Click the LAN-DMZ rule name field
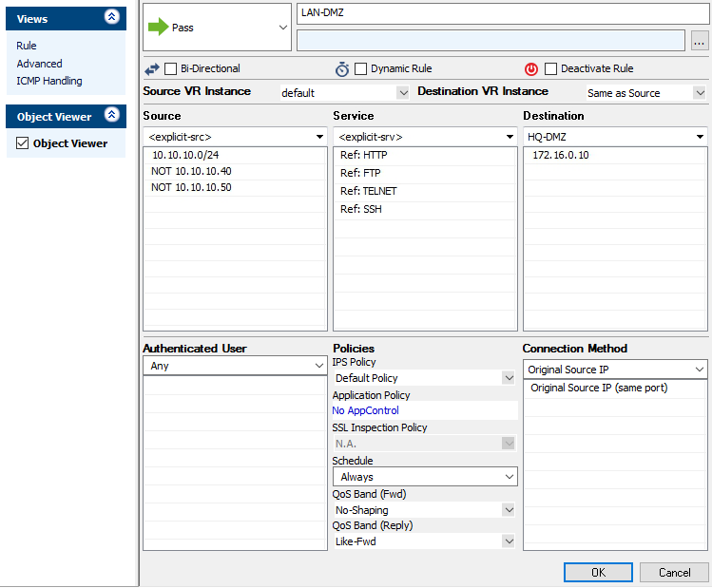712x588 pixels. (x=503, y=13)
